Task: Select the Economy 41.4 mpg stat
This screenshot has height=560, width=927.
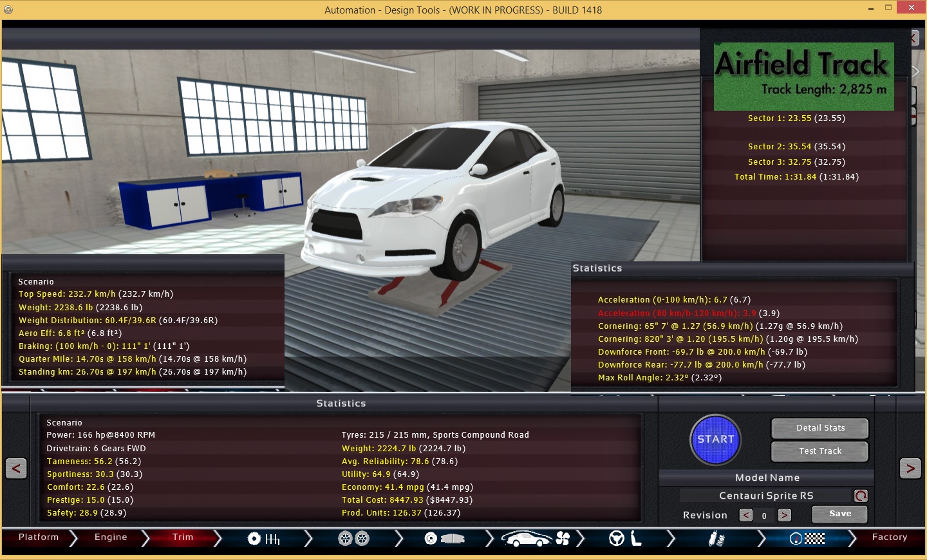Action: [x=407, y=487]
